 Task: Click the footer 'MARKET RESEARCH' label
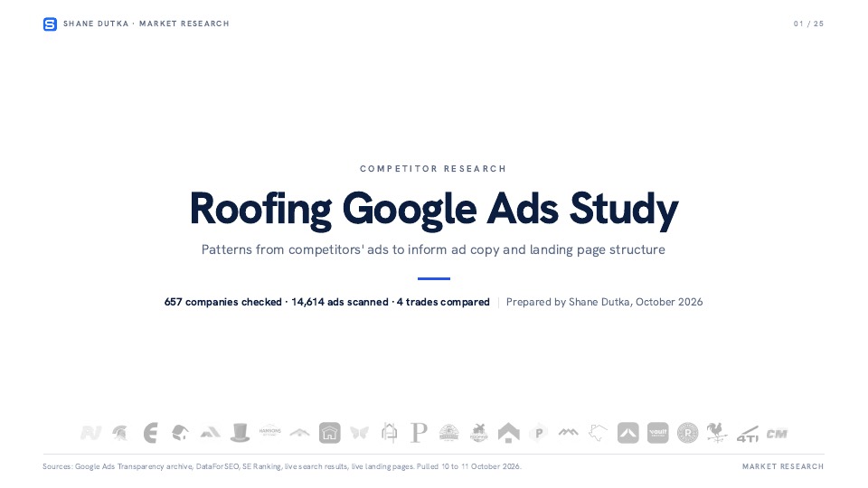click(x=783, y=466)
